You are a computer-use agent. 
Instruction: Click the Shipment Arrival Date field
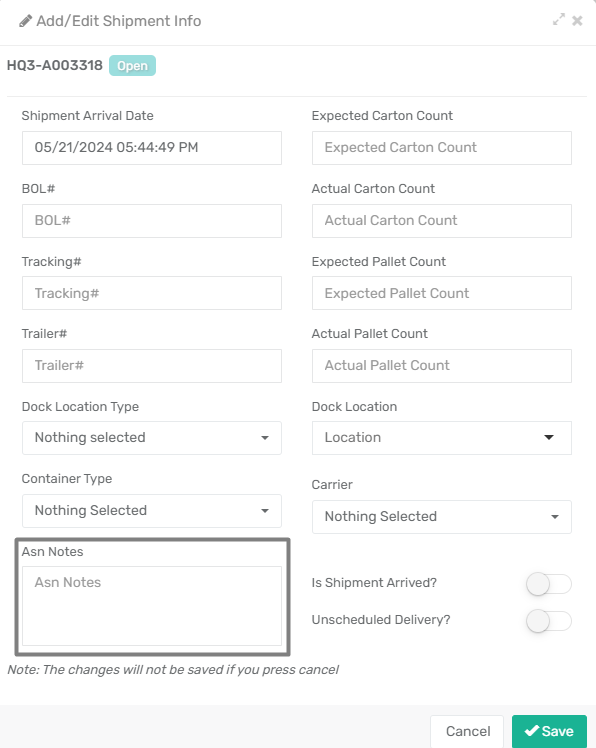[152, 148]
